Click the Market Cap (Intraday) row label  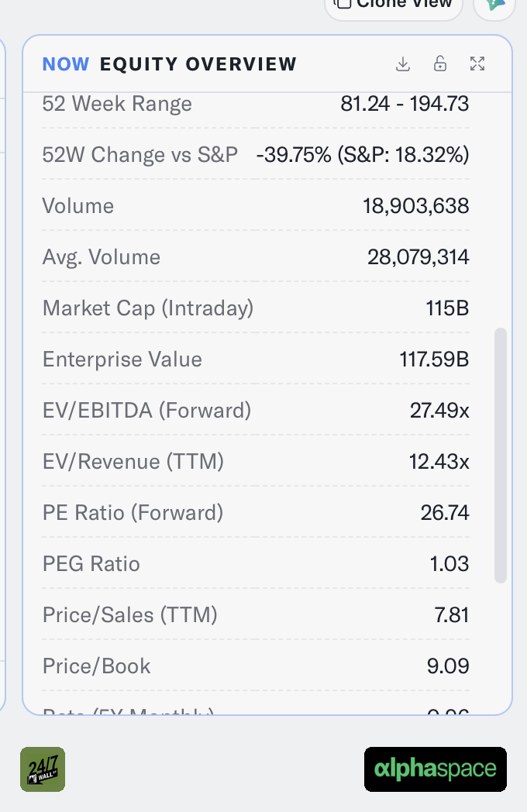148,308
